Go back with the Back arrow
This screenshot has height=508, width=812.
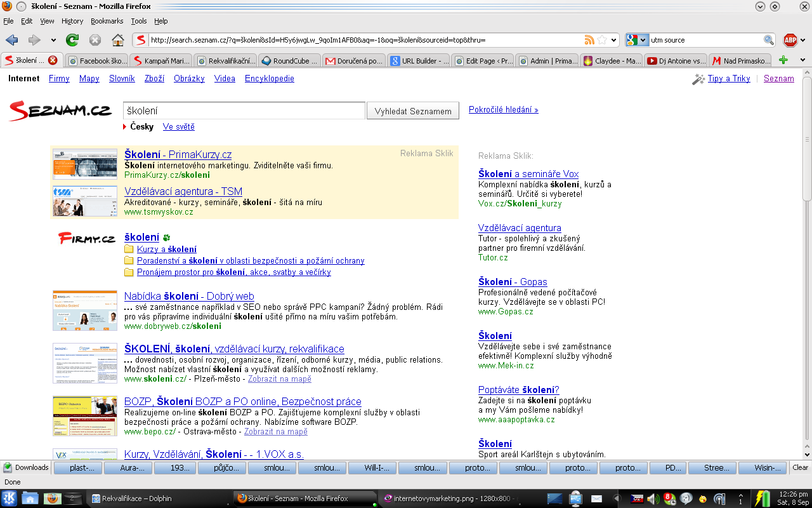coord(12,40)
